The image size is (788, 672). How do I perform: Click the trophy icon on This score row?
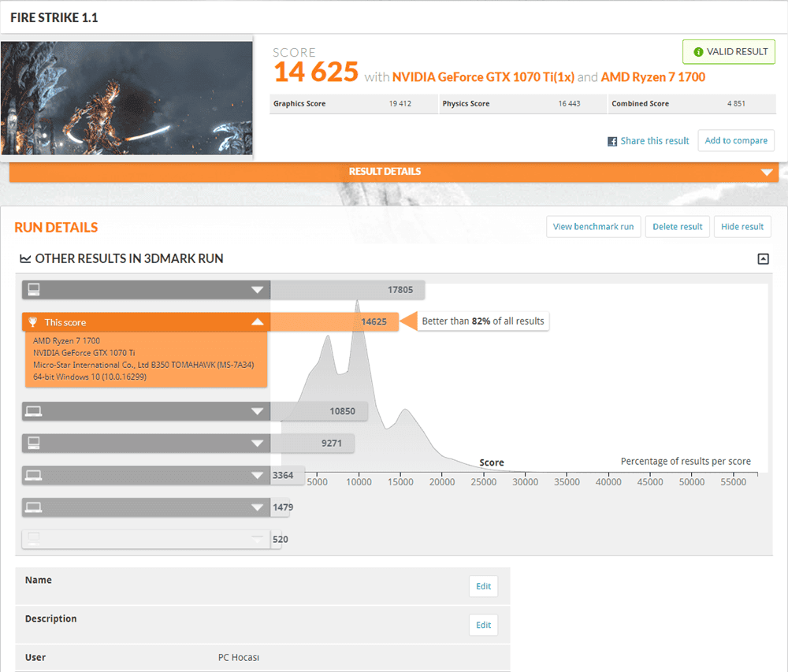click(32, 322)
